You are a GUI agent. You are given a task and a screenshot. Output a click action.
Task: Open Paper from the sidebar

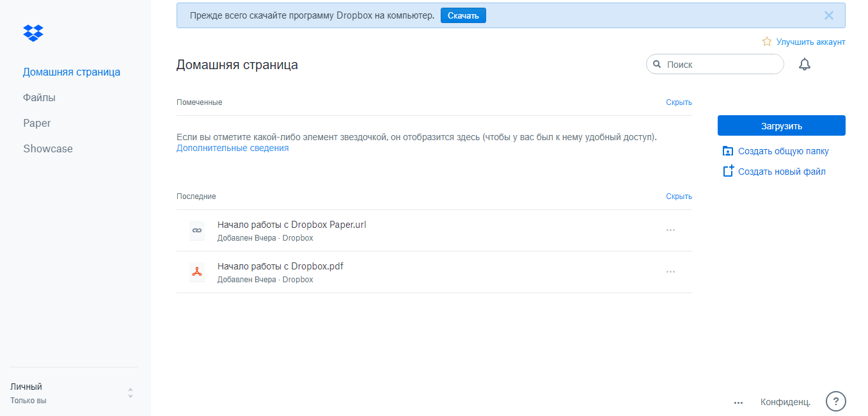37,123
